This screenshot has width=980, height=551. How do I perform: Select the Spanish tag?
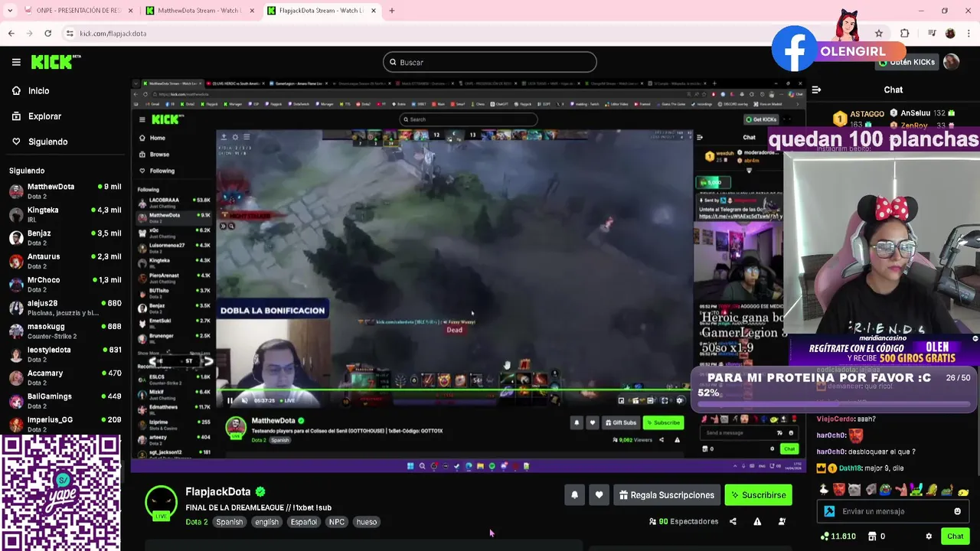coord(229,522)
